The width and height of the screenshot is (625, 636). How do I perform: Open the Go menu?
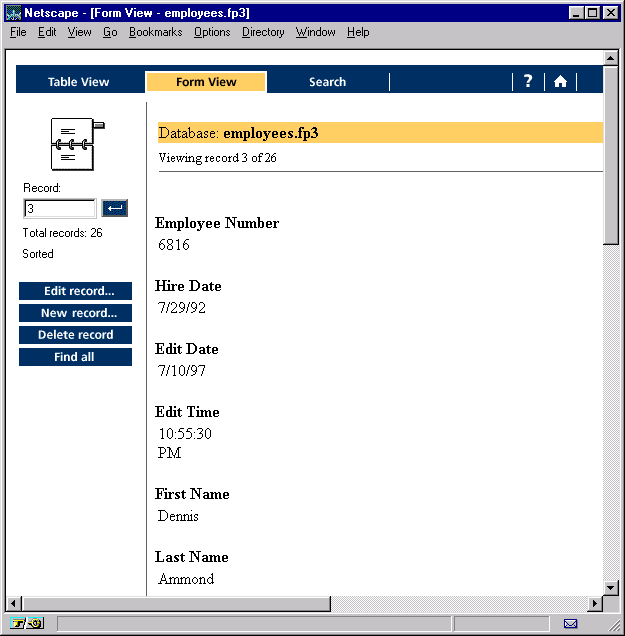(110, 32)
